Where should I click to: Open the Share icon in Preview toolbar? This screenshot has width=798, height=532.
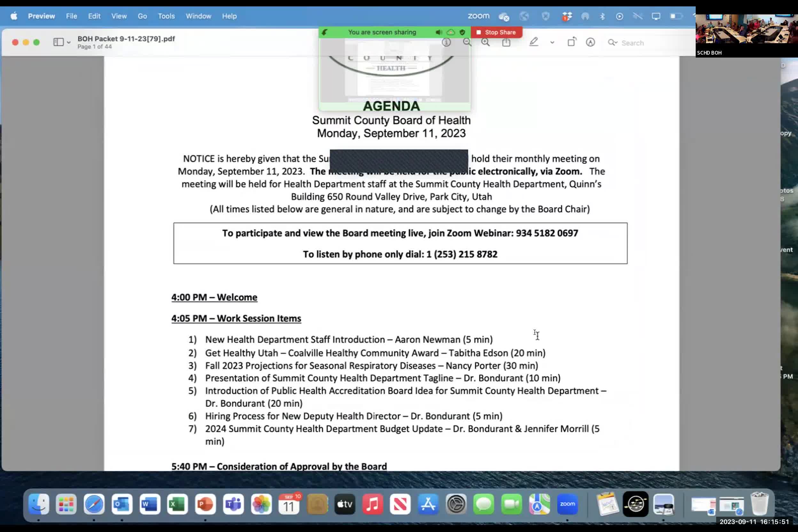pos(506,42)
